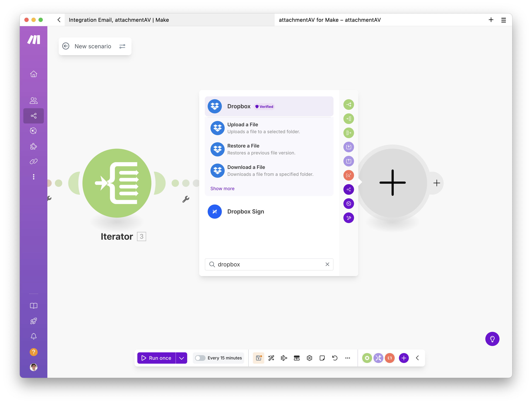Open the ellipsis menu in the bottom toolbar
532x404 pixels.
click(348, 358)
